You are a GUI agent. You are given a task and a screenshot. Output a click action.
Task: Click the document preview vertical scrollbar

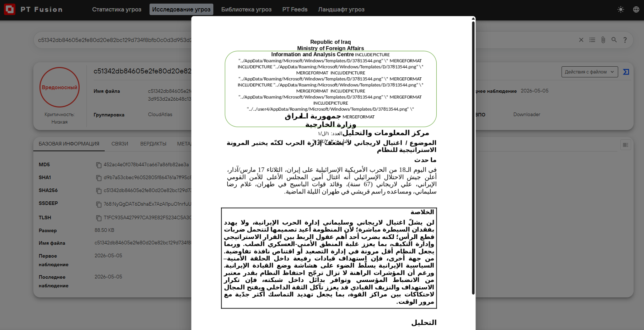tap(473, 158)
